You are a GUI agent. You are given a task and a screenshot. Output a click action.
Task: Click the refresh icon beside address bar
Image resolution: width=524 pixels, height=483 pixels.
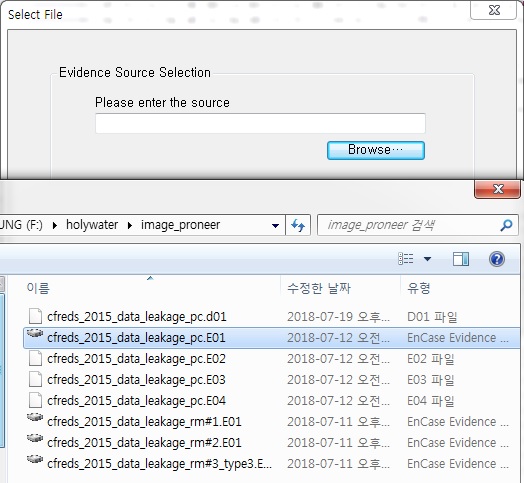[298, 225]
